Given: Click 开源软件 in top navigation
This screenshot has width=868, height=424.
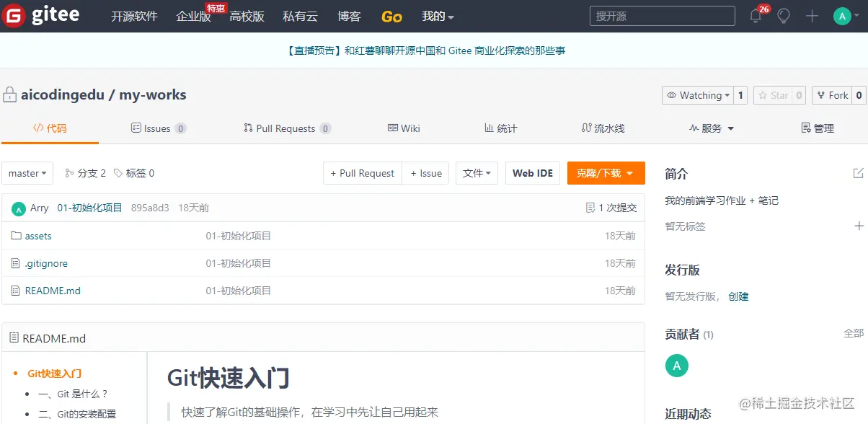Looking at the screenshot, I should [x=134, y=16].
